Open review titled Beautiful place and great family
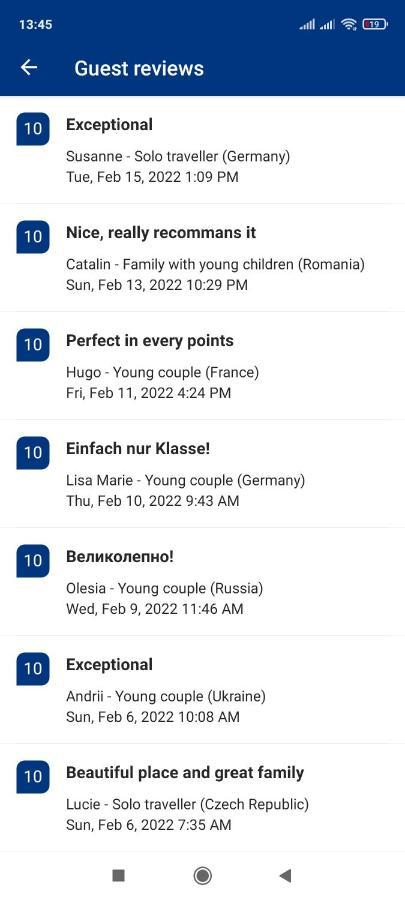The width and height of the screenshot is (405, 900). [202, 798]
